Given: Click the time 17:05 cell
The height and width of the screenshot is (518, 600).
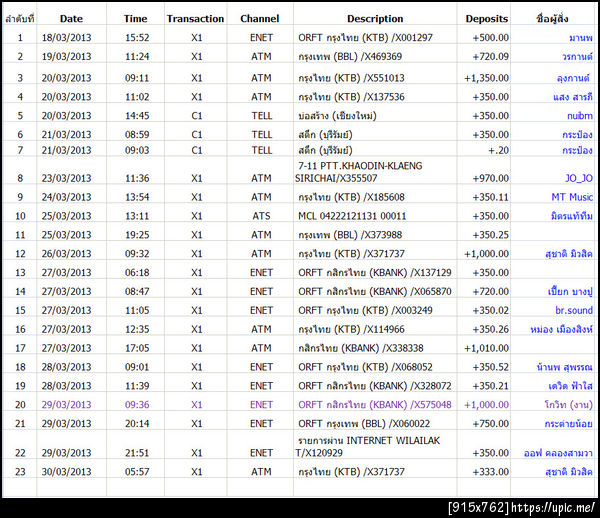Looking at the screenshot, I should (x=137, y=348).
